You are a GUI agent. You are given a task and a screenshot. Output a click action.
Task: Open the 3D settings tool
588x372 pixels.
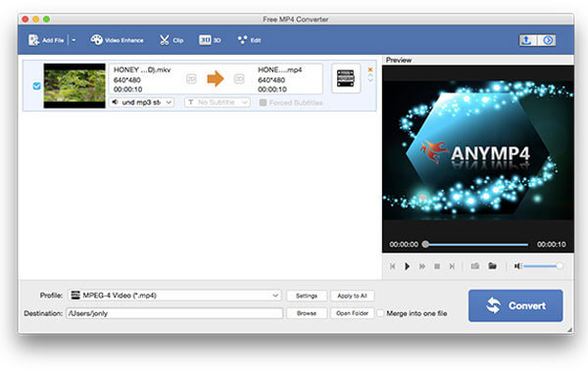pos(210,40)
